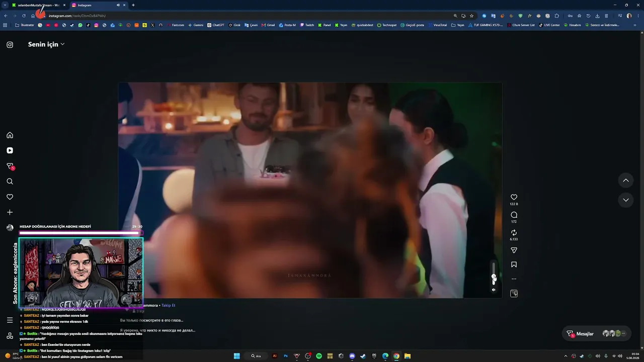Click the Instagram logo in the sidebar
Viewport: 644px width, 362px height.
10,45
